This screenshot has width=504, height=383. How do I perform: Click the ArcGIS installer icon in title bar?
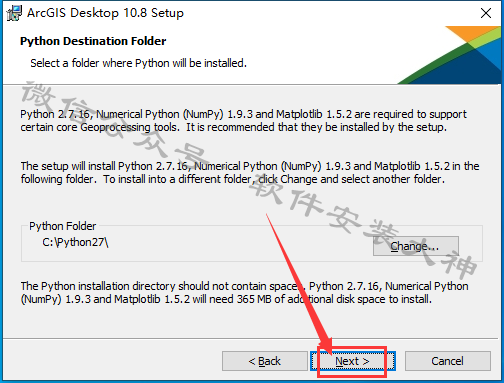14,13
